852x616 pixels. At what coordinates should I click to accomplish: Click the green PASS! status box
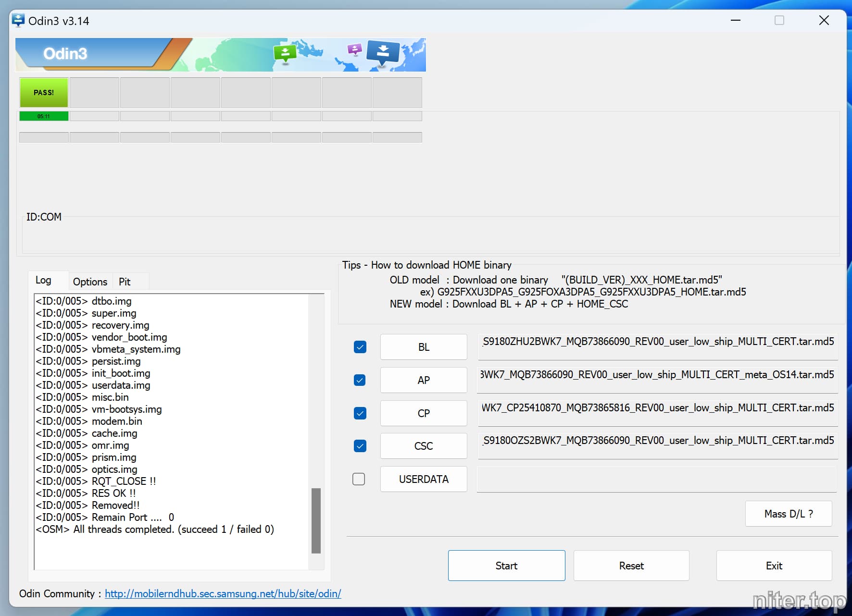44,92
